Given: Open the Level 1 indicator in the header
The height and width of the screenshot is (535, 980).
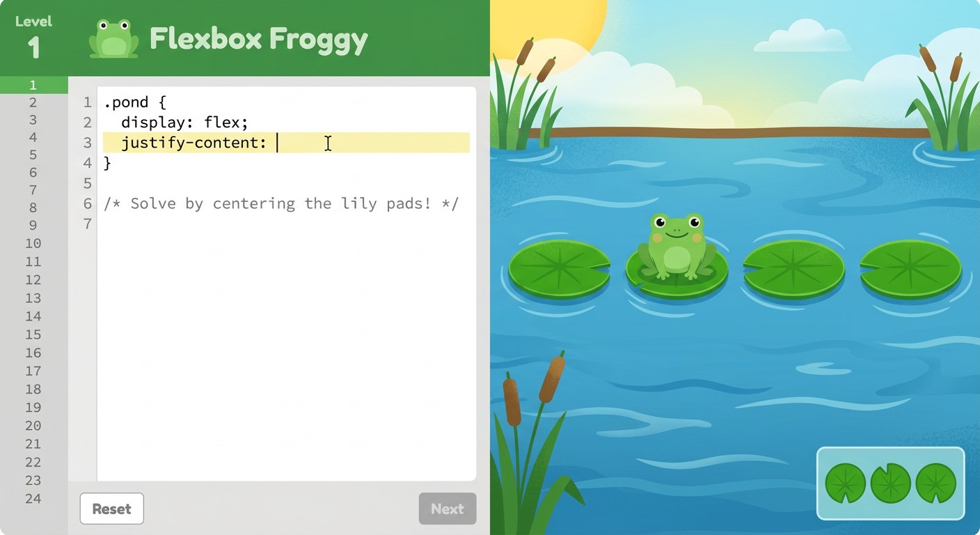Looking at the screenshot, I should (33, 38).
